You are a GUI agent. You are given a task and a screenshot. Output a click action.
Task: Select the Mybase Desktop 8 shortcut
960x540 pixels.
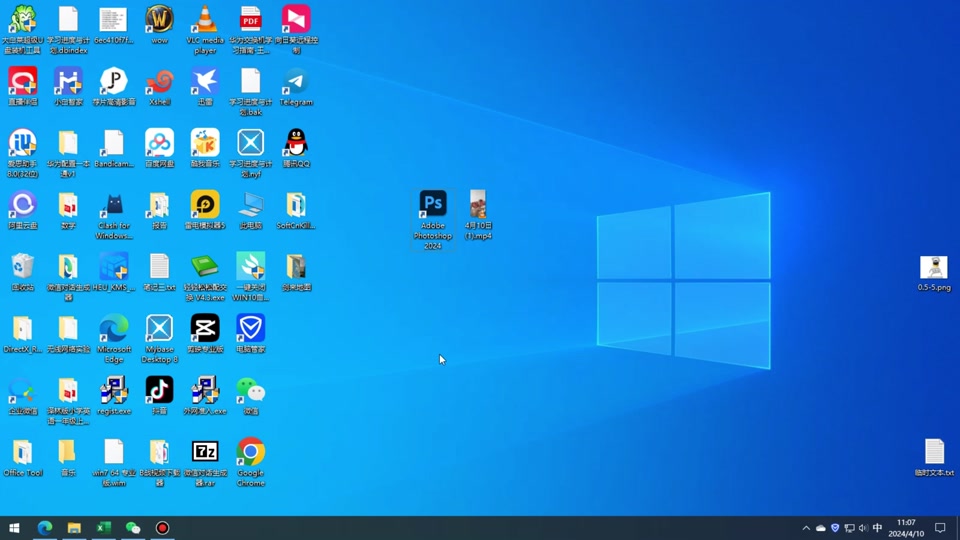tap(159, 339)
